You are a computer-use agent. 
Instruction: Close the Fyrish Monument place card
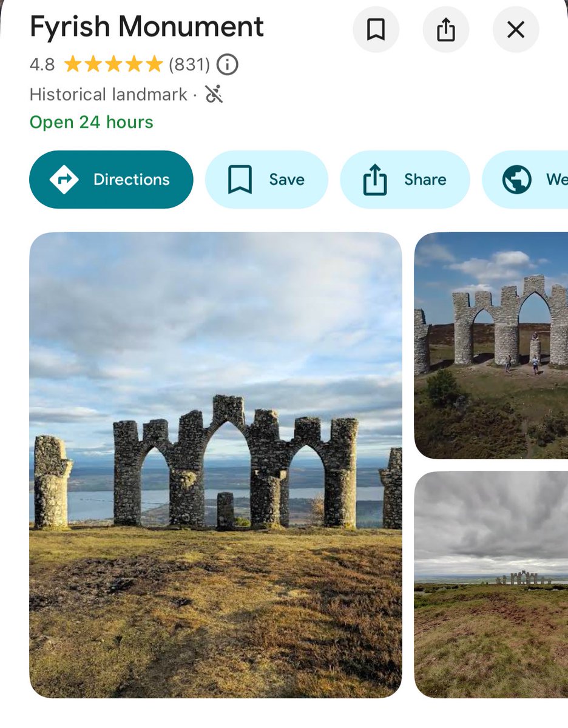click(516, 29)
